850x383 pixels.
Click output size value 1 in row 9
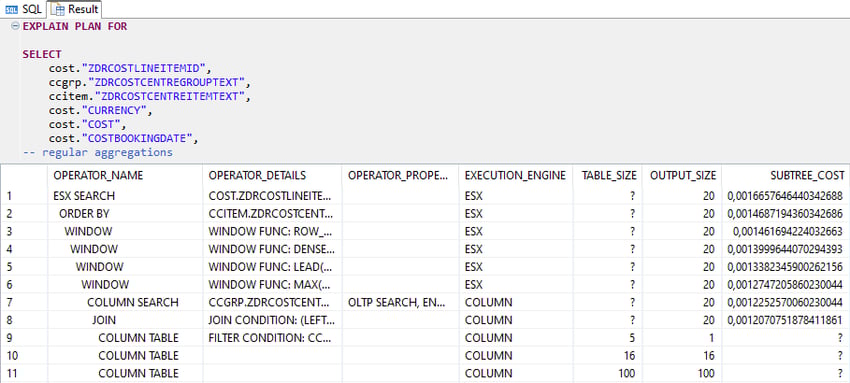(712, 338)
